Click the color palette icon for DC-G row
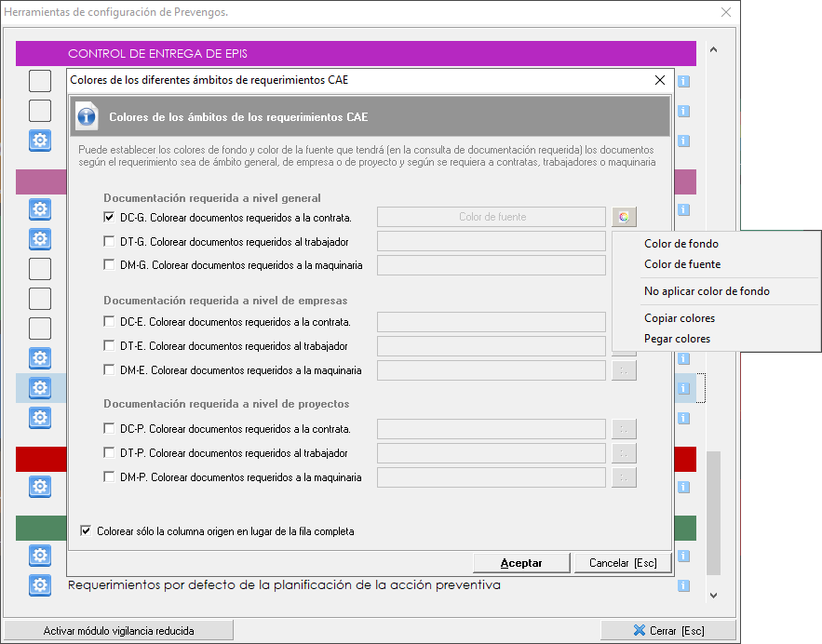822x644 pixels. point(625,217)
